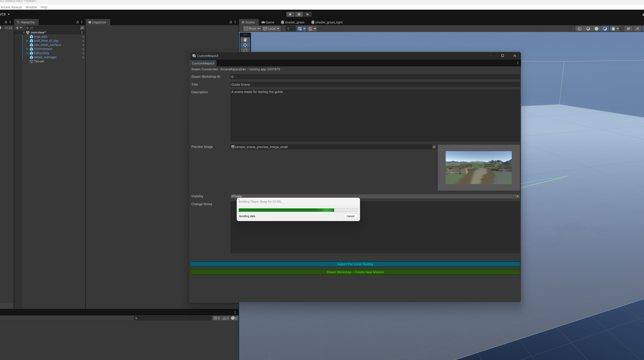Open preview image object picker
Image resolution: width=644 pixels, height=360 pixels.
(434, 147)
